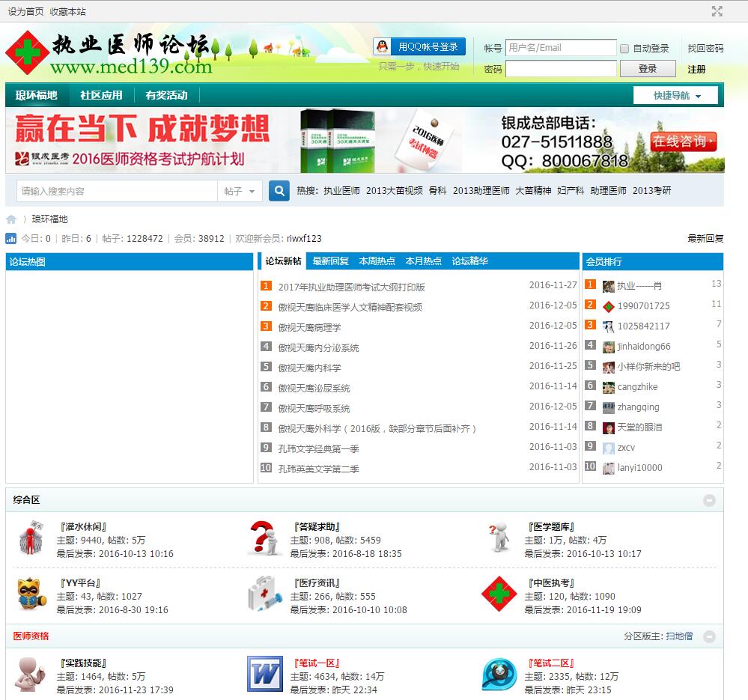
Task: Switch to the 本月热点 tab
Action: 423,261
